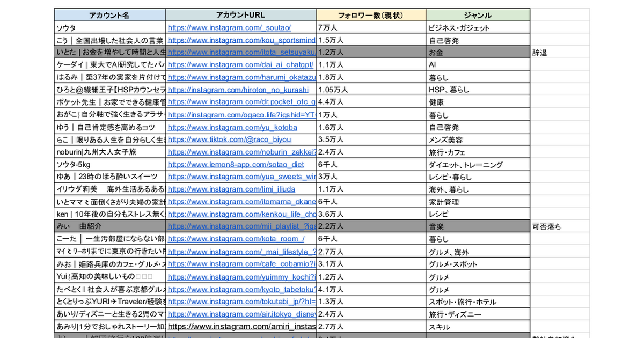Select the 4.4万人 follower count cell
644x338 pixels.
371,102
